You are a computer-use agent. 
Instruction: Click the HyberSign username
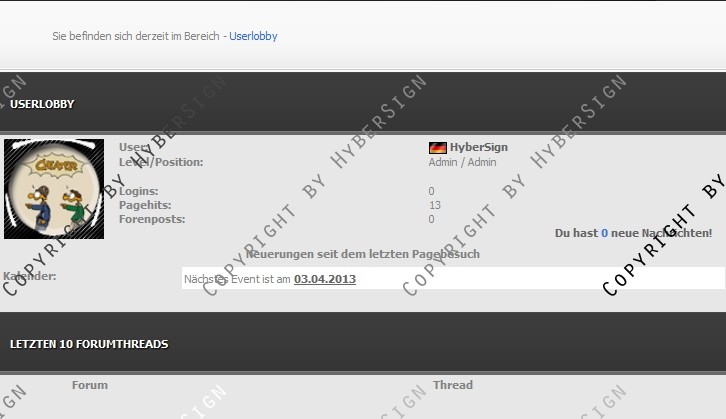(x=478, y=147)
